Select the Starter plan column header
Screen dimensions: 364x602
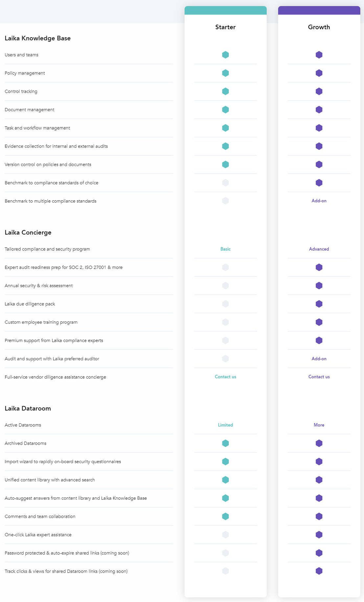[225, 27]
